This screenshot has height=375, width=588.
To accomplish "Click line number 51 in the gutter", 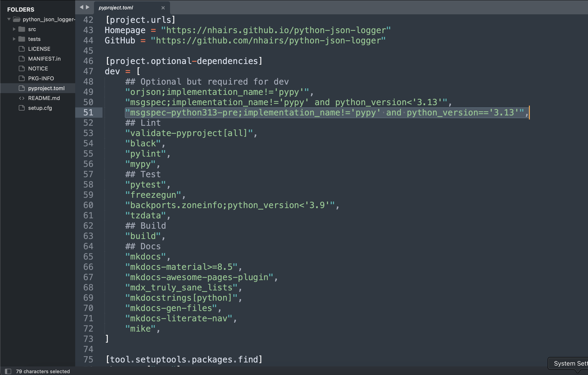I will [88, 113].
